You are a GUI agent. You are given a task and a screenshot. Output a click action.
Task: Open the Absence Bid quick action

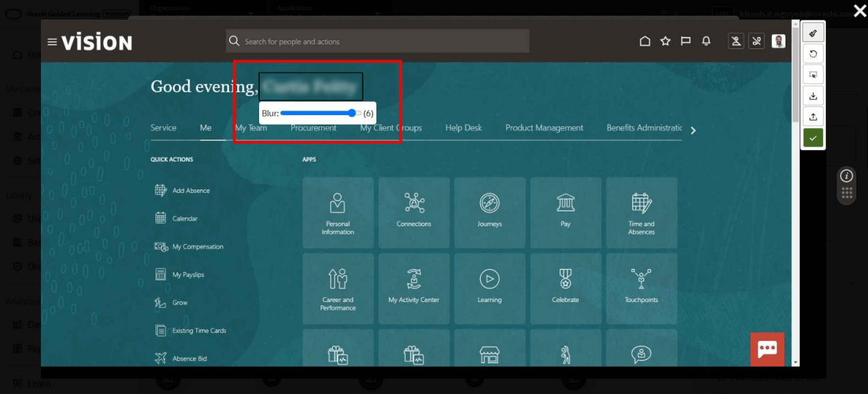[x=181, y=358]
